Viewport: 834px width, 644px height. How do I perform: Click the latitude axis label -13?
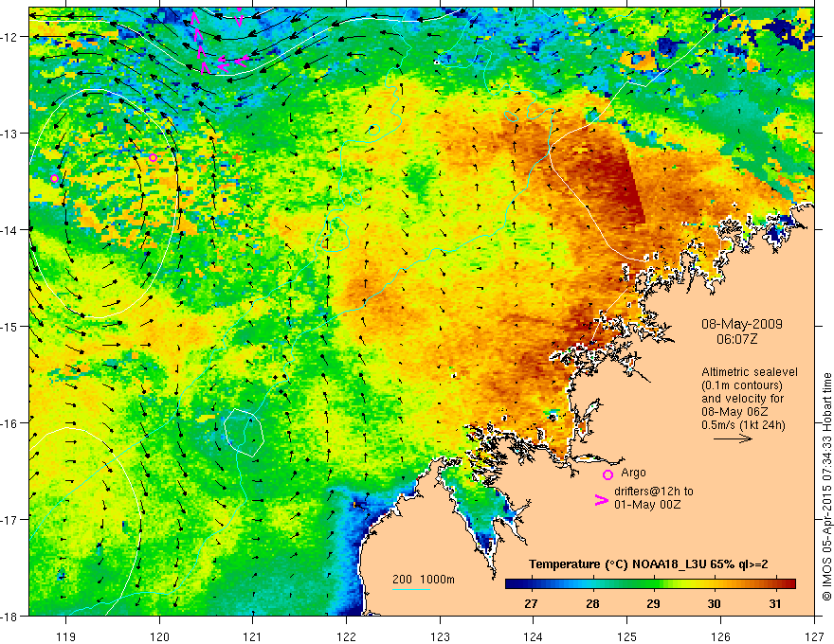click(10, 134)
